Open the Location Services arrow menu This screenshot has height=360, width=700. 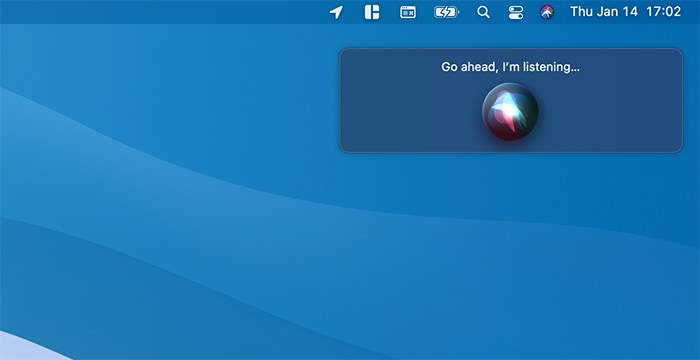pos(336,12)
